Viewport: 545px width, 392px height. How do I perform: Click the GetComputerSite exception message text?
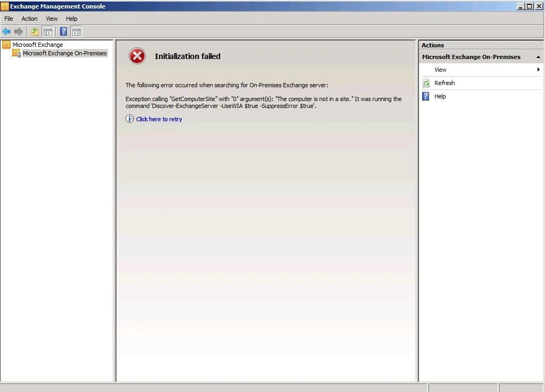click(x=264, y=102)
